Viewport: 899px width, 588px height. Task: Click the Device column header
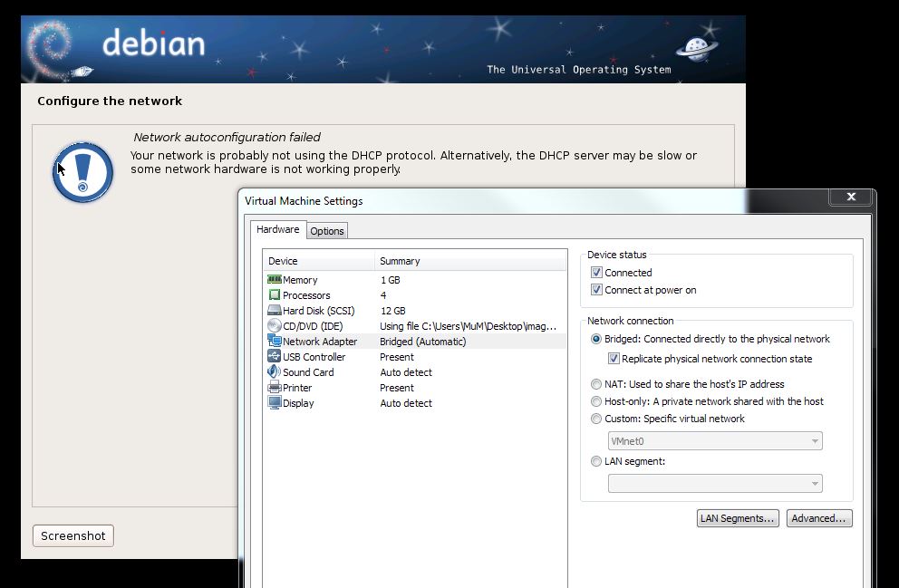pyautogui.click(x=319, y=261)
